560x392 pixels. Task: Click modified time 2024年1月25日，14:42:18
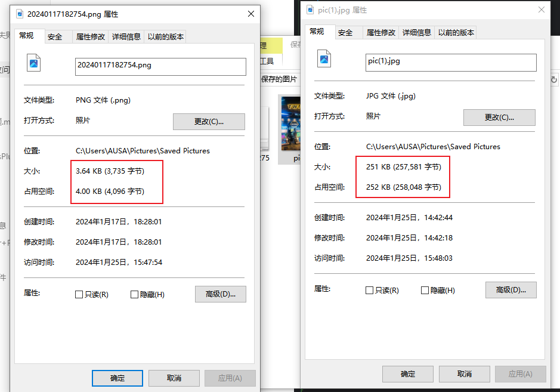(409, 238)
